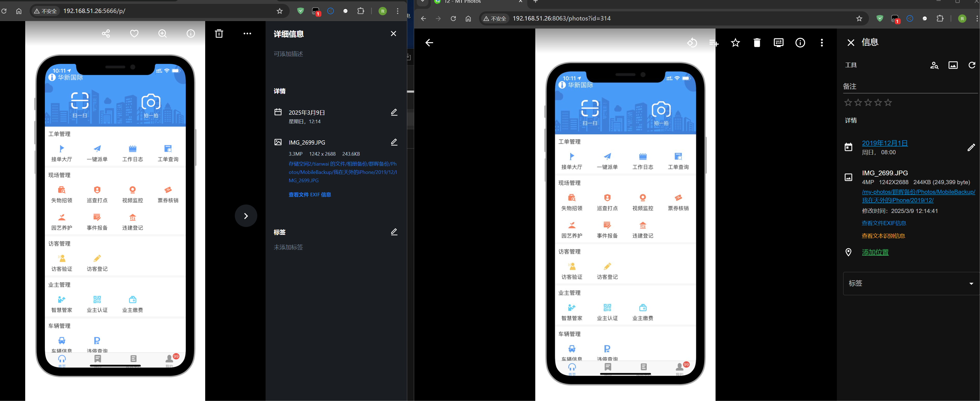Click green shield extension in right browser

[879, 18]
